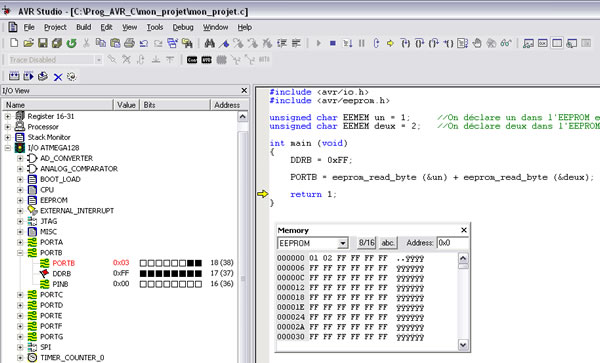Screen dimensions: 600x363
Task: Open the Debug menu
Action: click(183, 27)
